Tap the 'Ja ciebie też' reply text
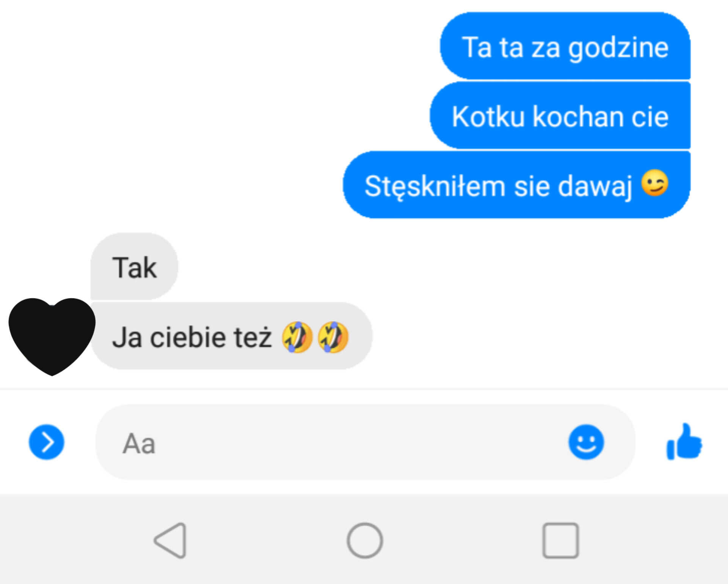This screenshot has width=728, height=584. [192, 337]
